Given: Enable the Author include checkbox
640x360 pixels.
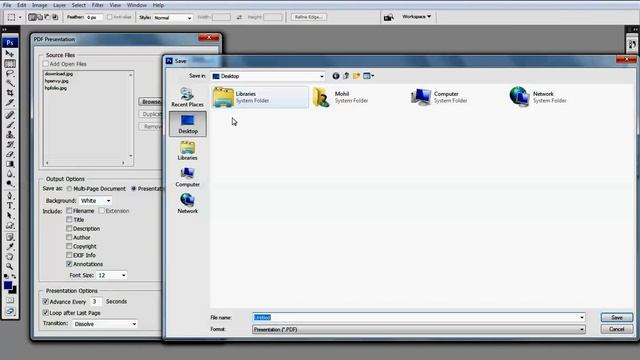Looking at the screenshot, I should coord(69,237).
